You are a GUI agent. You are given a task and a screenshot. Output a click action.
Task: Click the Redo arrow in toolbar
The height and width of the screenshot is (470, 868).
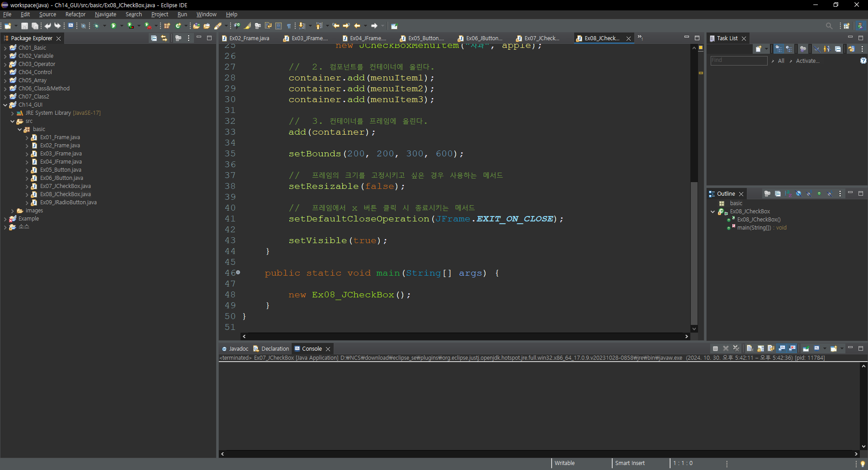click(x=57, y=26)
